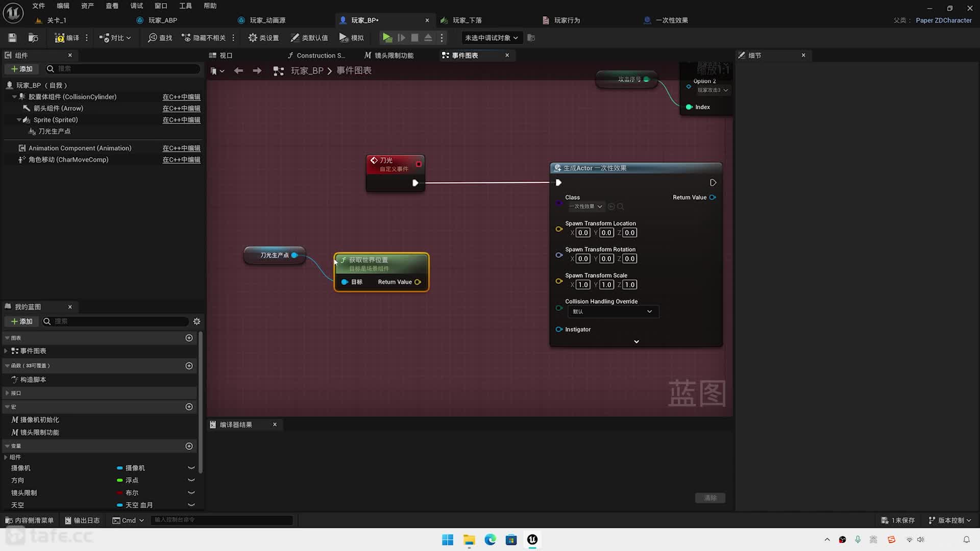Start 模拟 simulation mode
Screen dimensions: 980x551
point(352,38)
